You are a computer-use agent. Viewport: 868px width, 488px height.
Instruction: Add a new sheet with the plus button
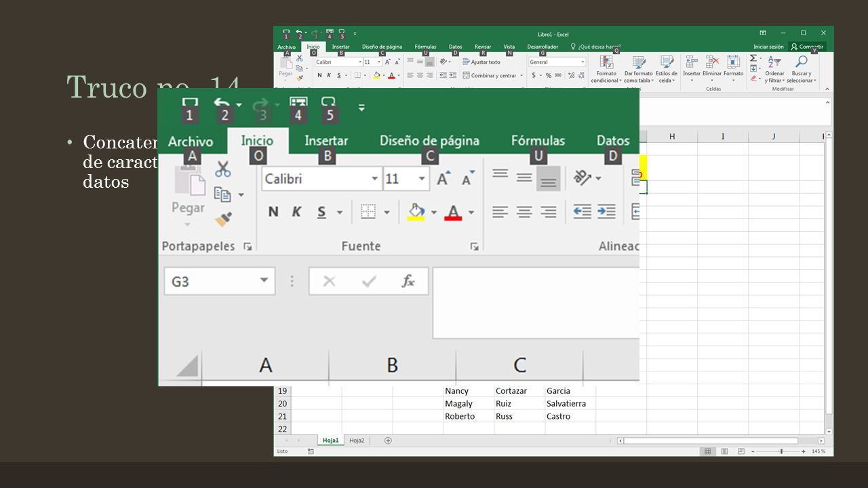point(388,441)
